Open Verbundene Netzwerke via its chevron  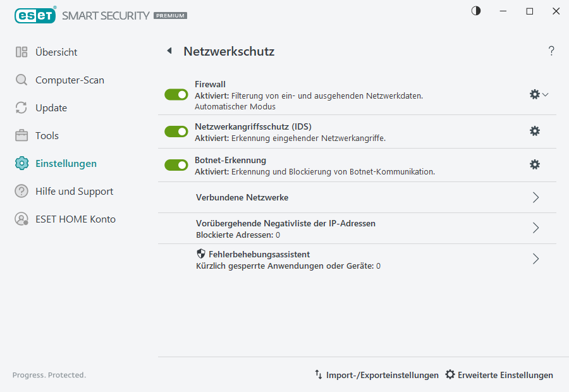click(535, 197)
